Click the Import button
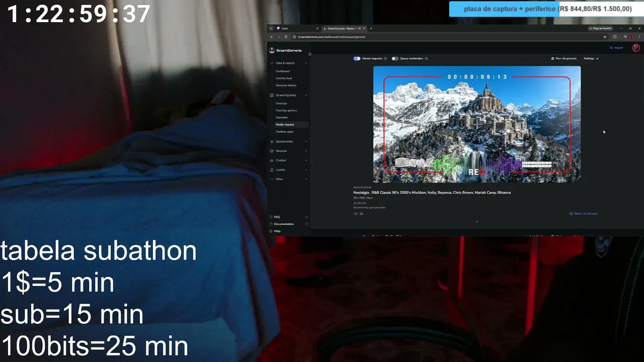Image resolution: width=644 pixels, height=362 pixels. click(x=616, y=48)
